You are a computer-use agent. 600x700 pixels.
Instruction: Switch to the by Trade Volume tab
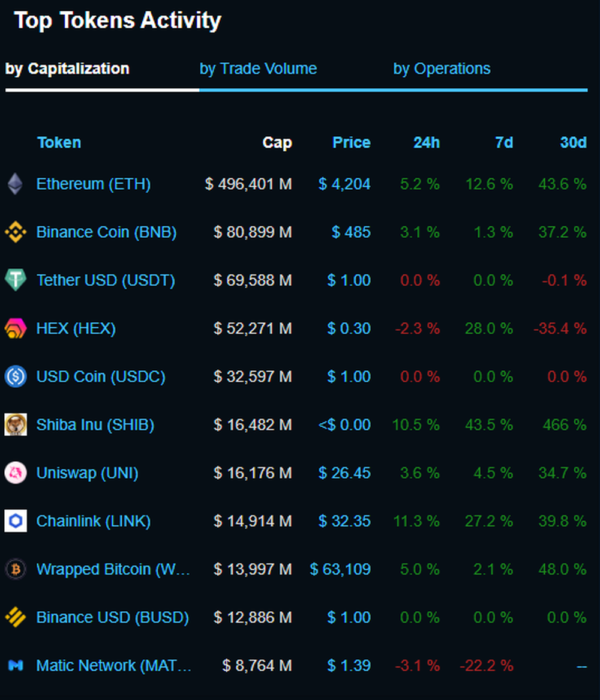coord(258,69)
